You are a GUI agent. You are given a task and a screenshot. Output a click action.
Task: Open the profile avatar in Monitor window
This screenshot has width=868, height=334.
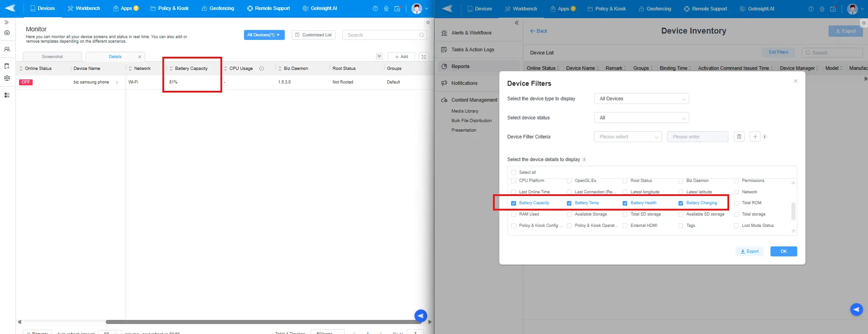[416, 9]
